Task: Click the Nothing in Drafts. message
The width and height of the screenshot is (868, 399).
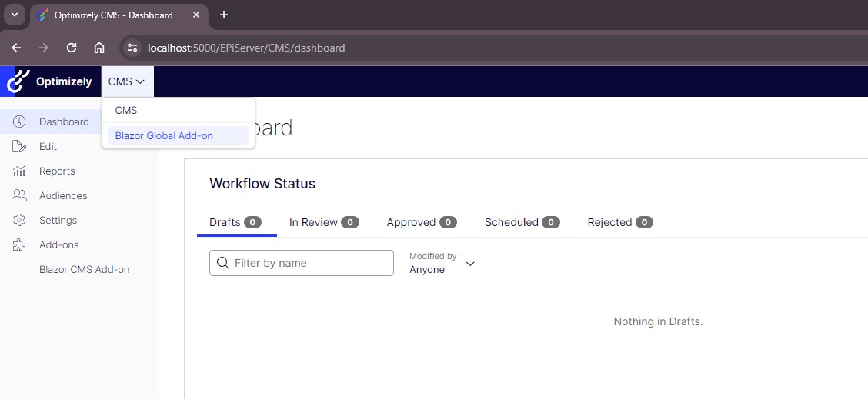Action: tap(658, 321)
